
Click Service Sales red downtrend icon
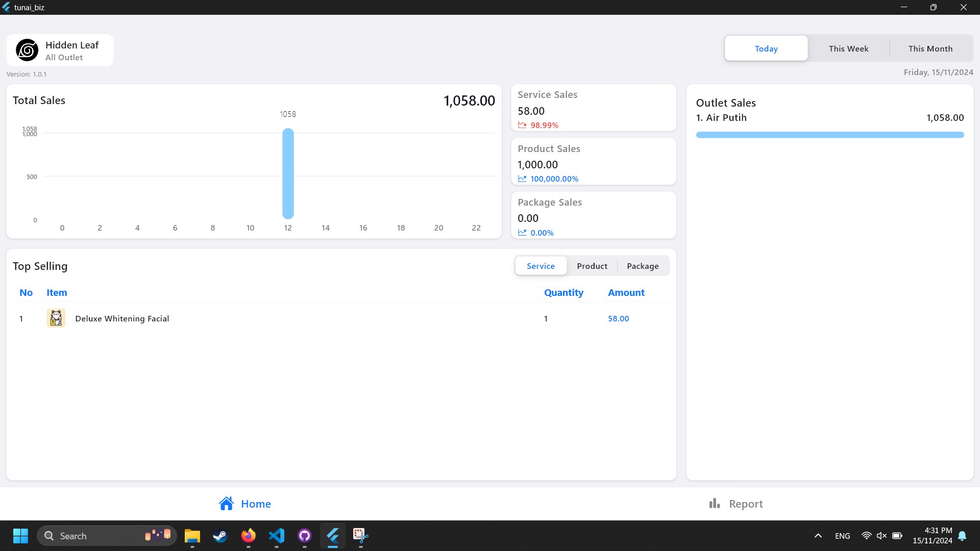(522, 125)
